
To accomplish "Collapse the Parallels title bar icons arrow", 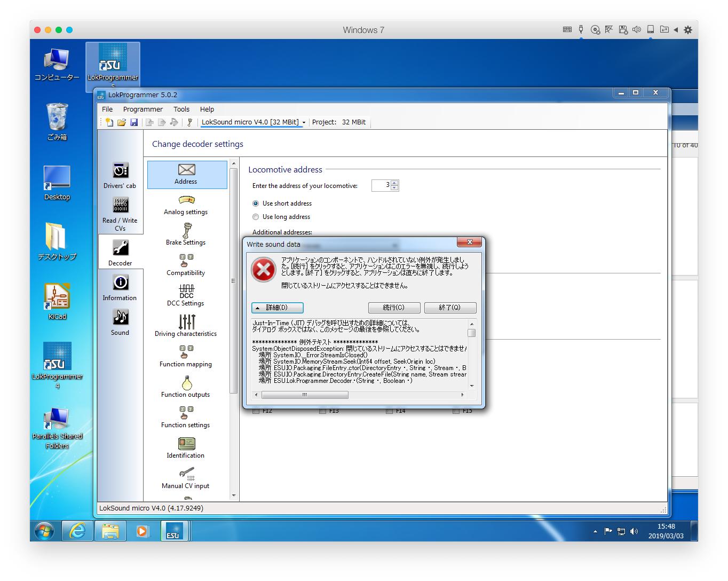I will coord(676,30).
